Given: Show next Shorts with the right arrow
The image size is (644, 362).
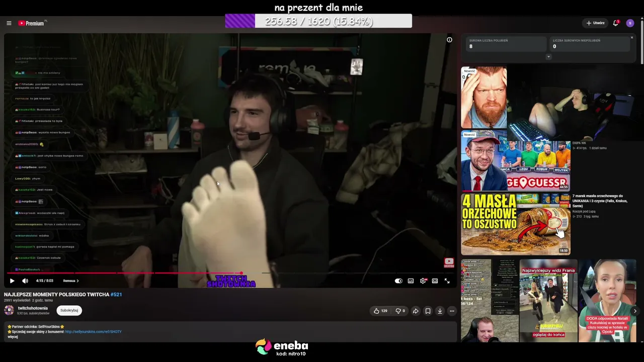Looking at the screenshot, I should tap(635, 311).
